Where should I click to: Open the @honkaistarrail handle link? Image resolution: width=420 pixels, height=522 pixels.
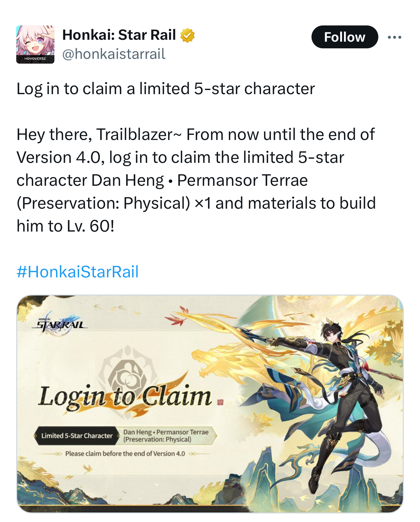tap(114, 54)
